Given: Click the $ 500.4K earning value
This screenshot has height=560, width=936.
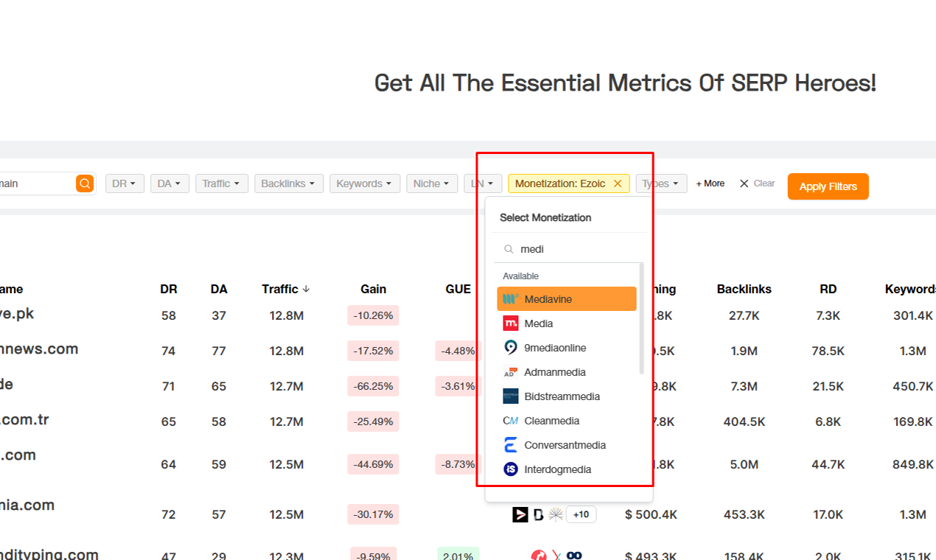Looking at the screenshot, I should (x=651, y=514).
